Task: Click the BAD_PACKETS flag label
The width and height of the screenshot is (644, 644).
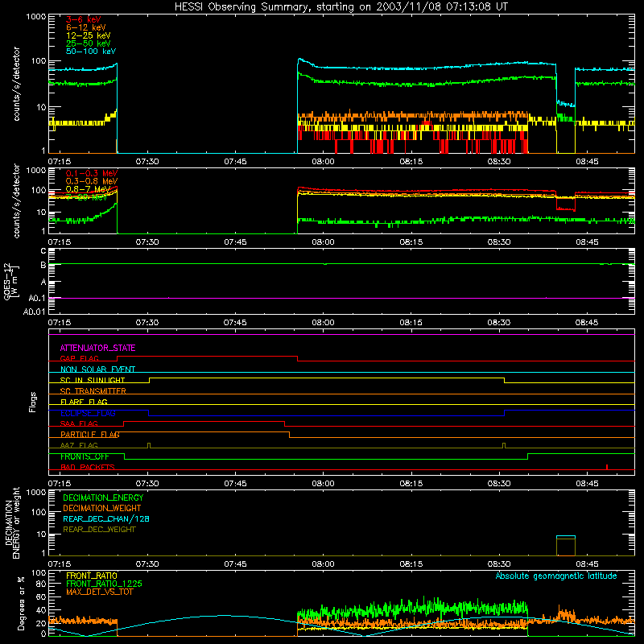Action: pos(88,467)
